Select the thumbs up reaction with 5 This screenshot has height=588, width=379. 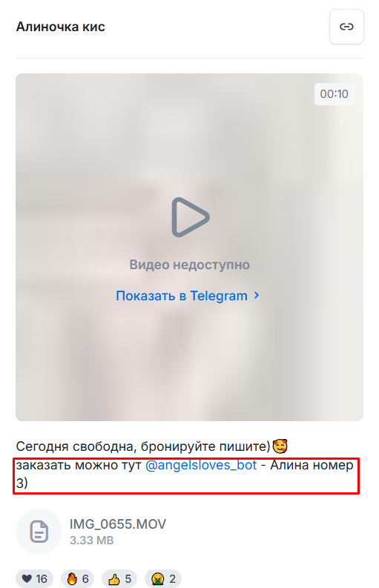[119, 578]
